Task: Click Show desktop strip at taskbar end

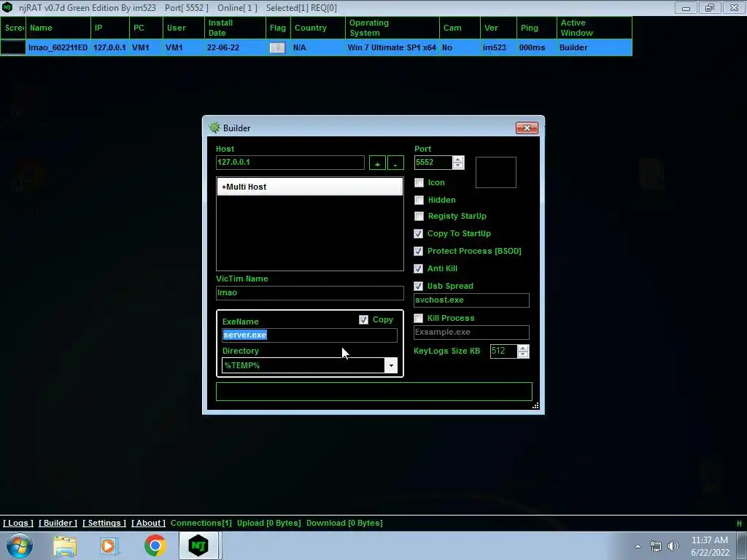Action: (x=743, y=546)
